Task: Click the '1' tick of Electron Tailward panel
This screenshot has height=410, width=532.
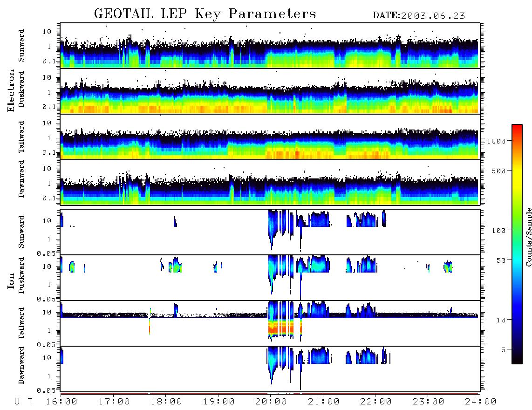Action: tap(49, 138)
